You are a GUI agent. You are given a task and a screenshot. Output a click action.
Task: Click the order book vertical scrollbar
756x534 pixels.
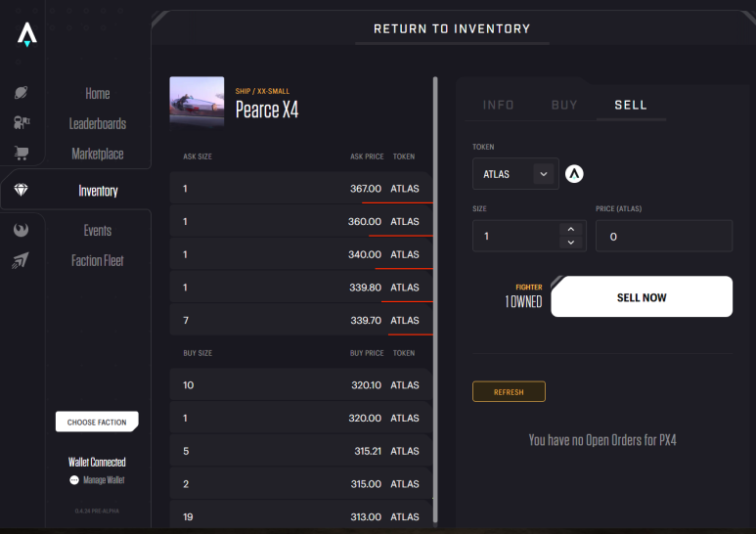coord(435,299)
